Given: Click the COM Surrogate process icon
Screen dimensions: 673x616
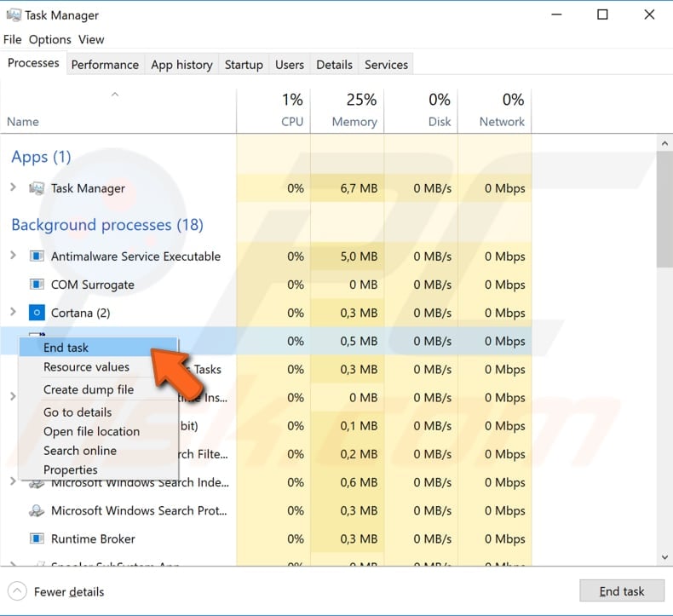Looking at the screenshot, I should [x=37, y=285].
